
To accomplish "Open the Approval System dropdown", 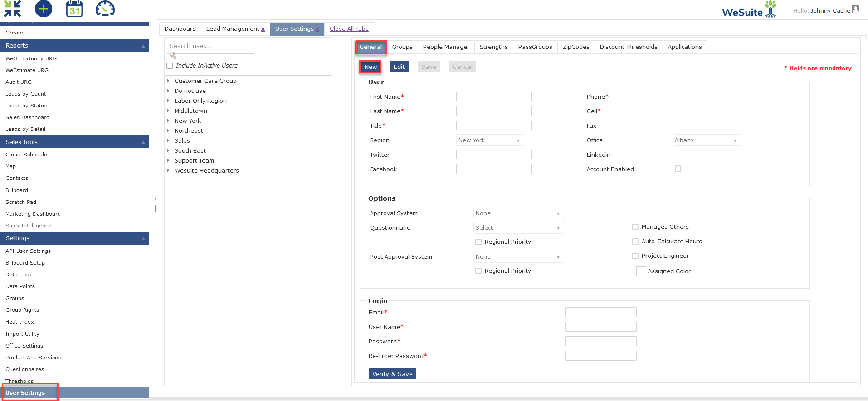I will point(518,213).
